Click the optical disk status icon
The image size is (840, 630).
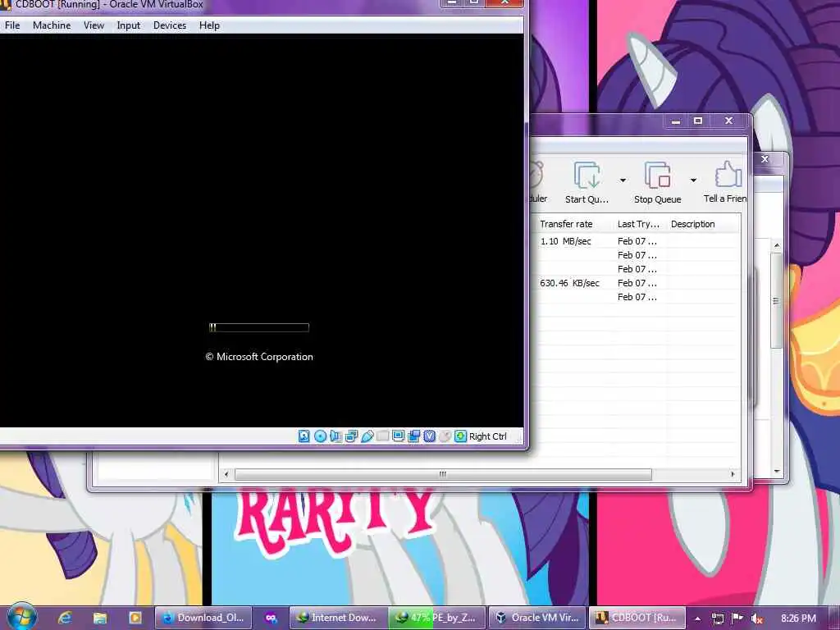click(x=320, y=436)
